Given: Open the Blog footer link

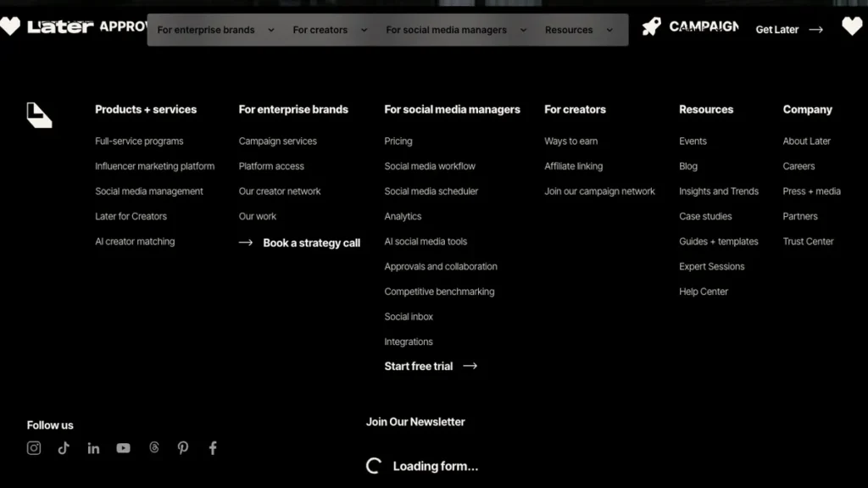Looking at the screenshot, I should (688, 166).
